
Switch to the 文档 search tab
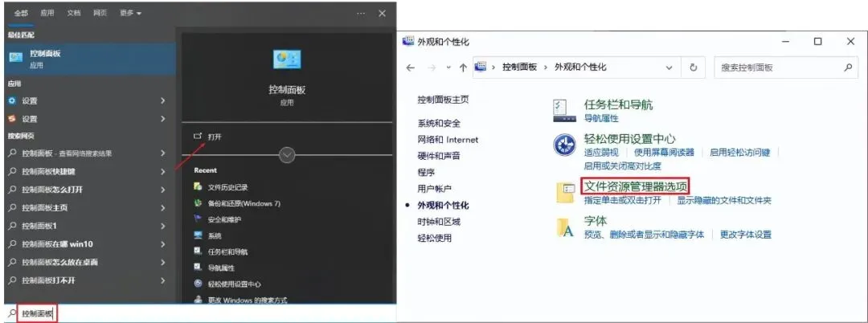point(74,14)
